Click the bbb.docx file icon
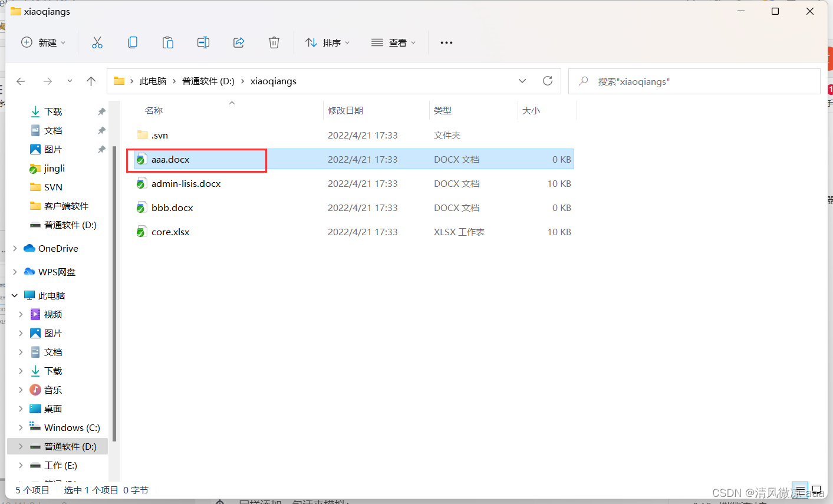This screenshot has height=504, width=833. coord(141,207)
